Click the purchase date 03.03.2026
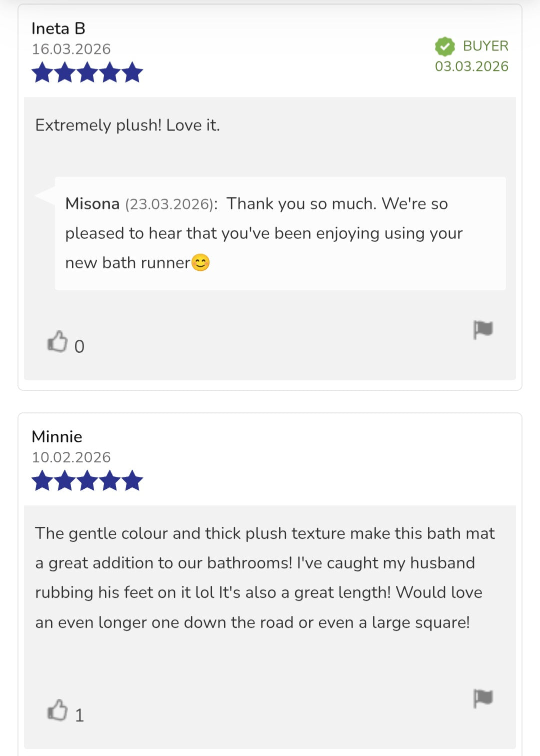The height and width of the screenshot is (756, 540). pos(471,67)
